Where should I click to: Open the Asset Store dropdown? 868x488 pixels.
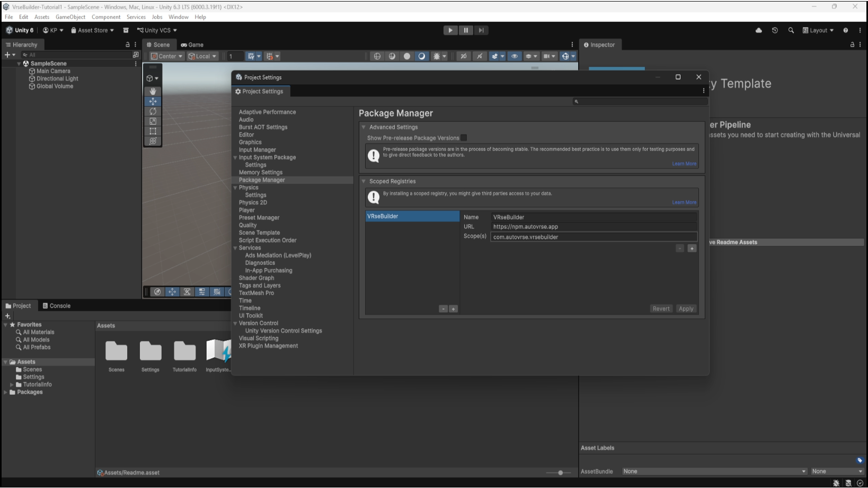click(93, 30)
